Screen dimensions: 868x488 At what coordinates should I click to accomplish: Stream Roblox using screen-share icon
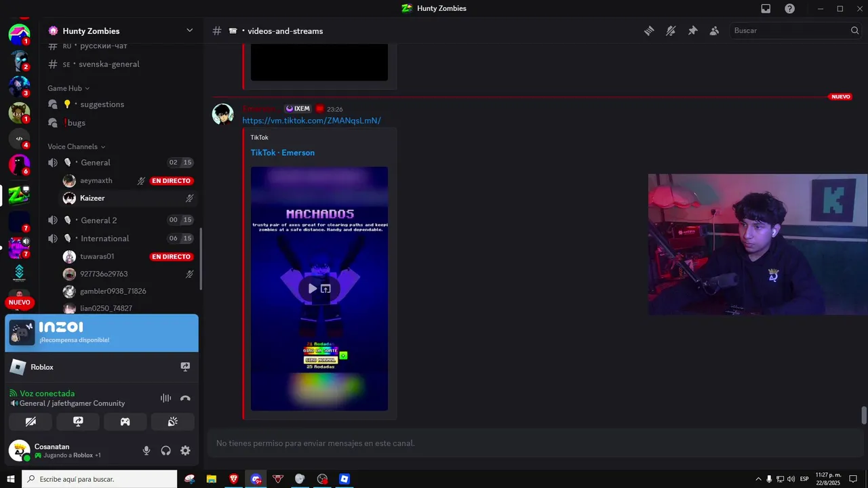[x=185, y=367]
